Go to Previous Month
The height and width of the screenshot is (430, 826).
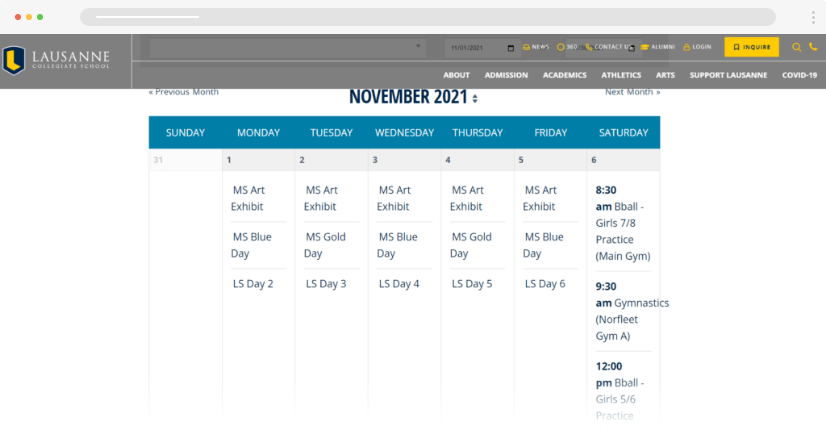(184, 92)
